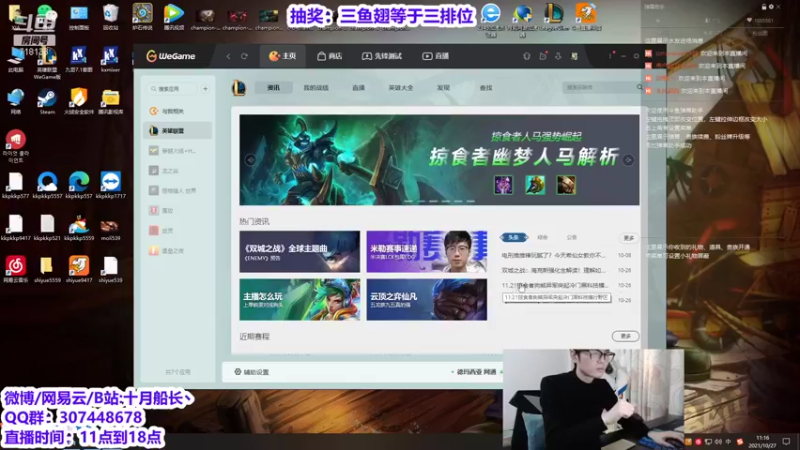Switch to the 查找 tab
The width and height of the screenshot is (800, 450).
tap(486, 88)
